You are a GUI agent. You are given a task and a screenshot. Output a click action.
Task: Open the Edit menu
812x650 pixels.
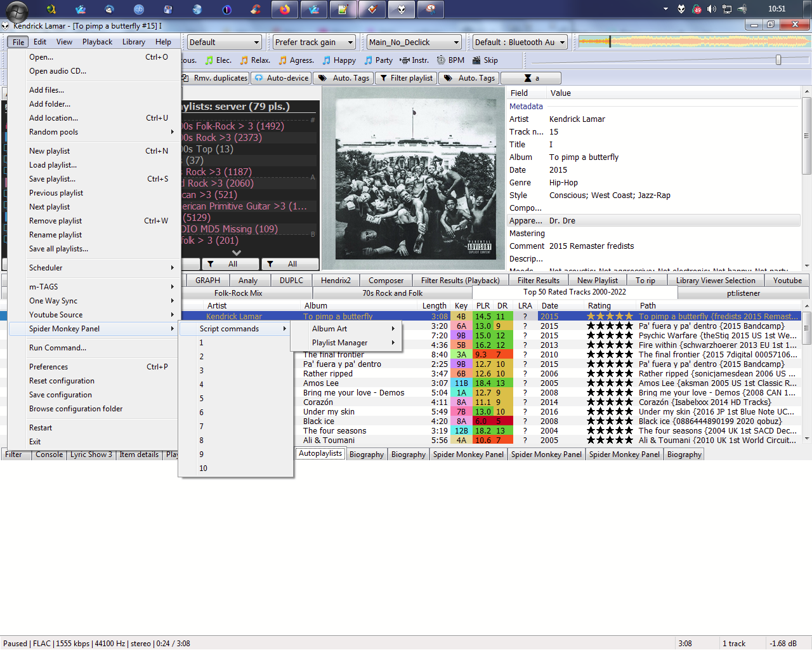click(40, 42)
